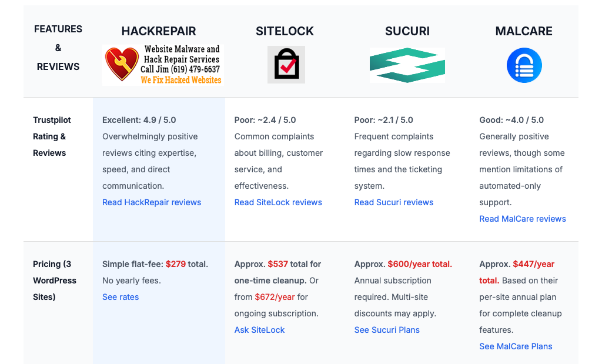Click the HackRepair heart wrench banner
602x364 pixels.
click(x=163, y=65)
